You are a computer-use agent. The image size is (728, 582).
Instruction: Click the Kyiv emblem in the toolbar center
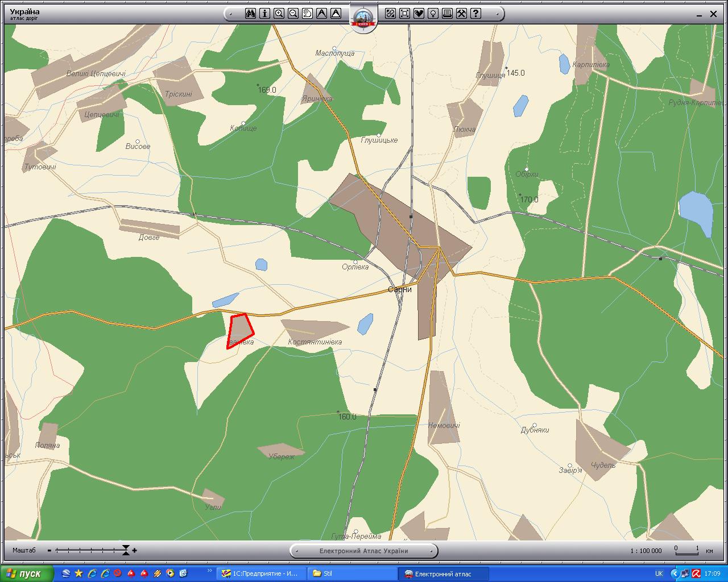pyautogui.click(x=363, y=17)
